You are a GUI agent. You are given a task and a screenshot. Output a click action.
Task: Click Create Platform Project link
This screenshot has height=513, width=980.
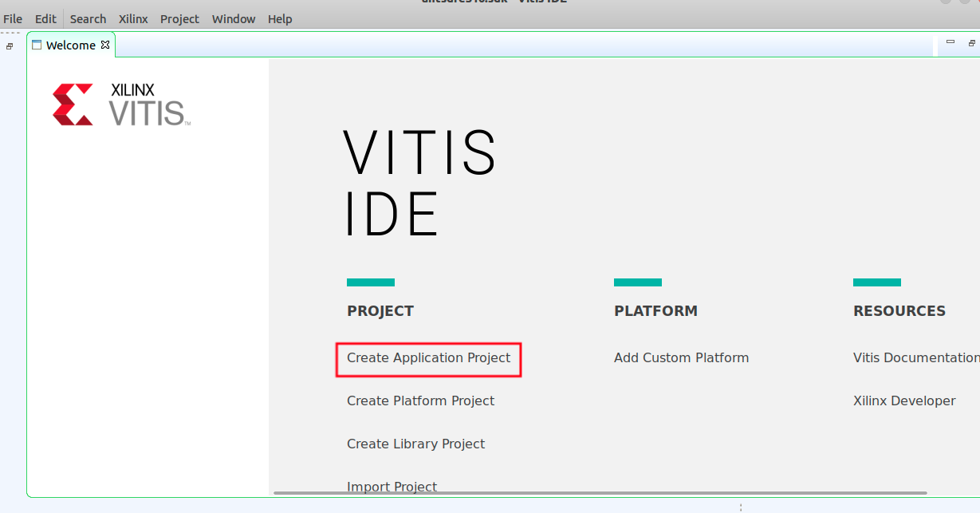420,401
